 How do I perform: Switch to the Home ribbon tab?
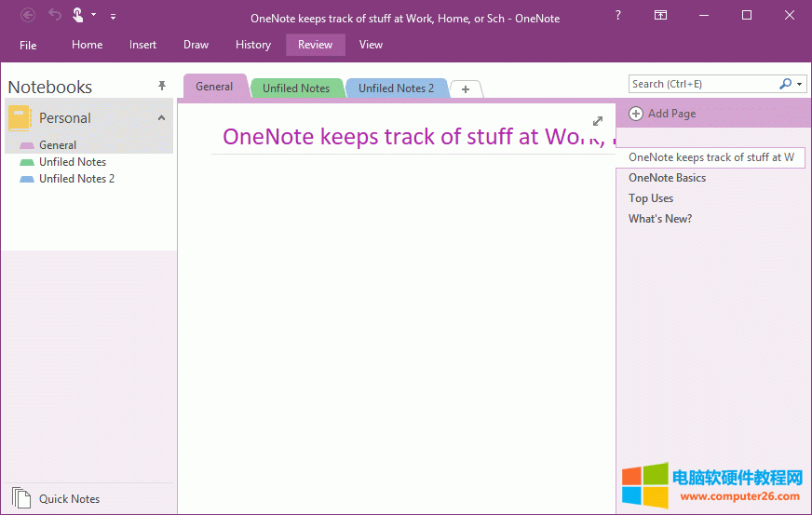(87, 45)
